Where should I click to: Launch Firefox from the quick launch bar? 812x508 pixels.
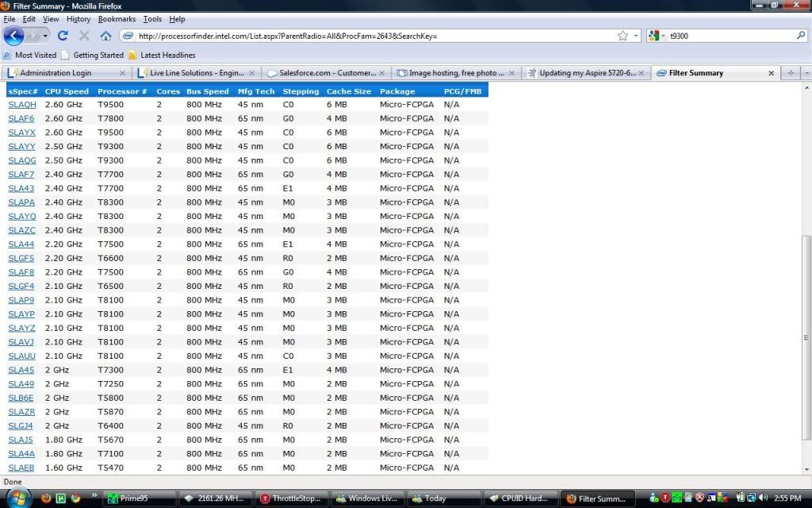click(x=46, y=498)
